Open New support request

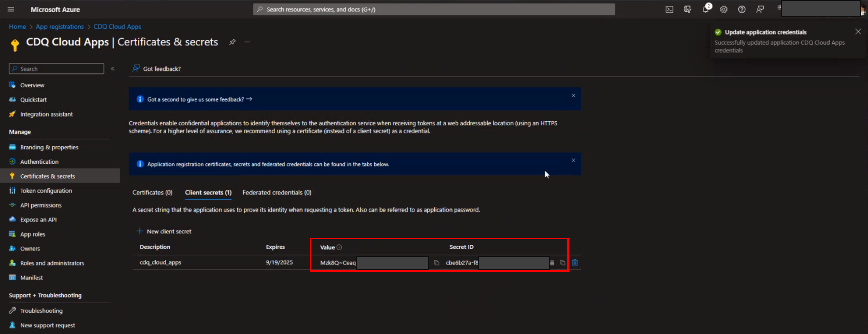coord(48,325)
